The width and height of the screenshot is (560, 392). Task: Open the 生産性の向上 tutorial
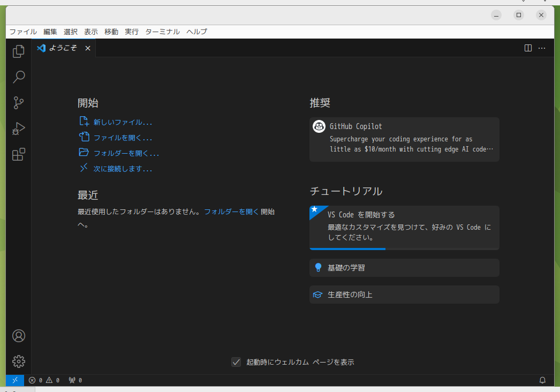404,295
